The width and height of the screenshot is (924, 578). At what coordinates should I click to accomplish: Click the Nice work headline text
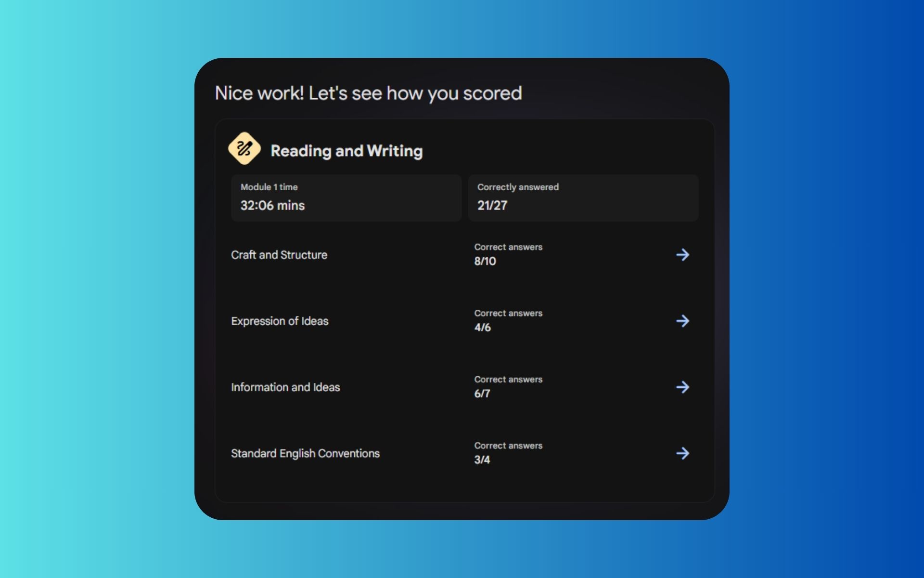coord(368,93)
